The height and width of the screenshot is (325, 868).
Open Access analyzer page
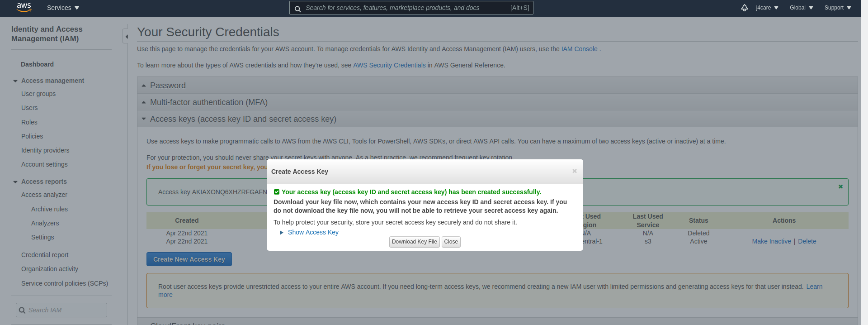44,195
